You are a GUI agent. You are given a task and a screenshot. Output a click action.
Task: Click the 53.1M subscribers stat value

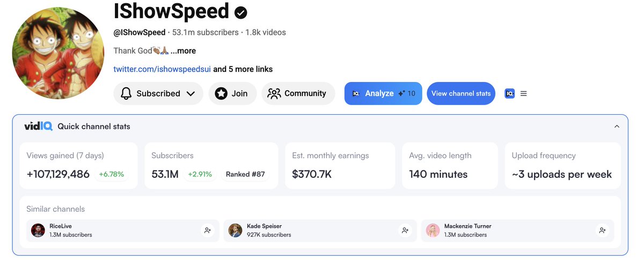[165, 174]
